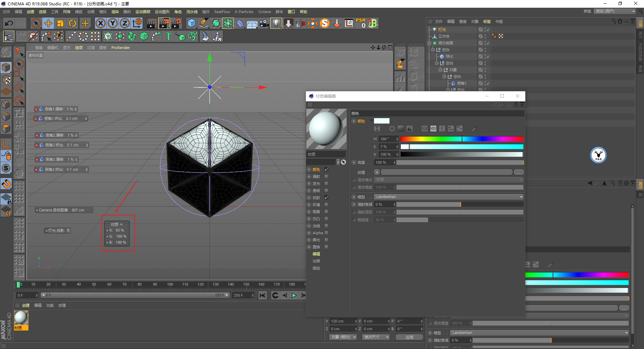Click the home icon in Object Manager
Viewport: 644px width, 349px height.
[620, 21]
